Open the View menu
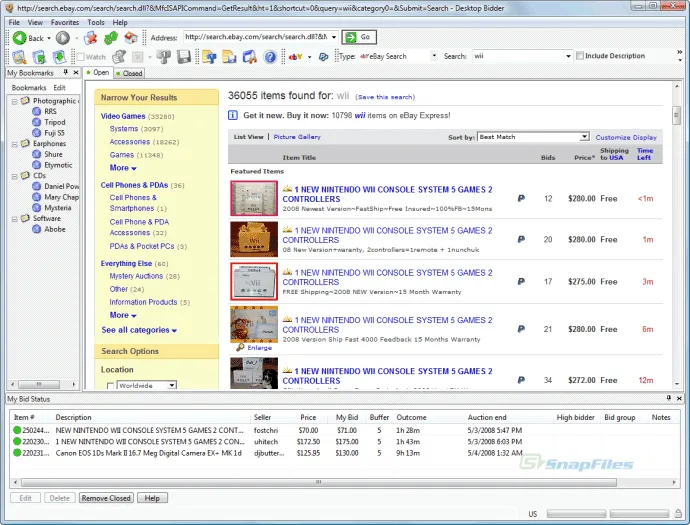690x525 pixels. [x=35, y=22]
